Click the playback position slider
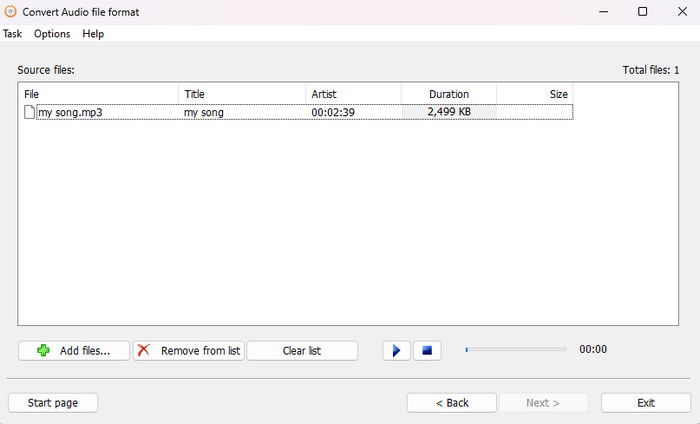The height and width of the screenshot is (424, 700). [x=516, y=349]
